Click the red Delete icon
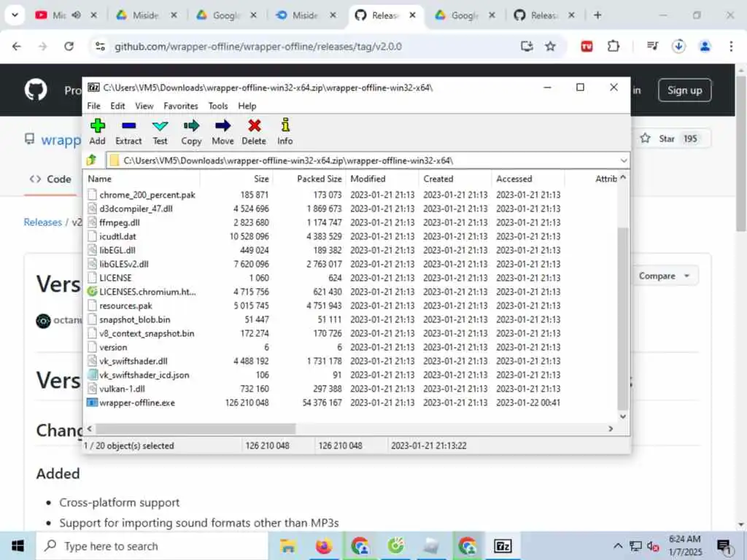 [255, 125]
